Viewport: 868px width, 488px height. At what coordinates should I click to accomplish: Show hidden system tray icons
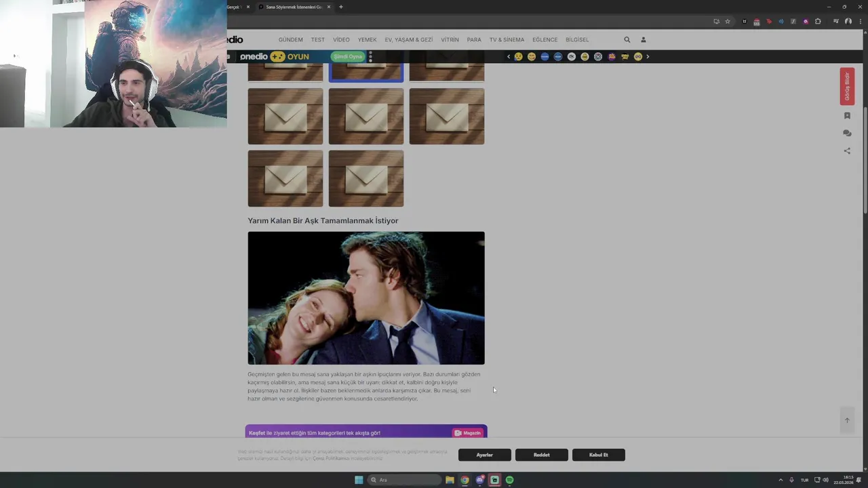click(781, 480)
